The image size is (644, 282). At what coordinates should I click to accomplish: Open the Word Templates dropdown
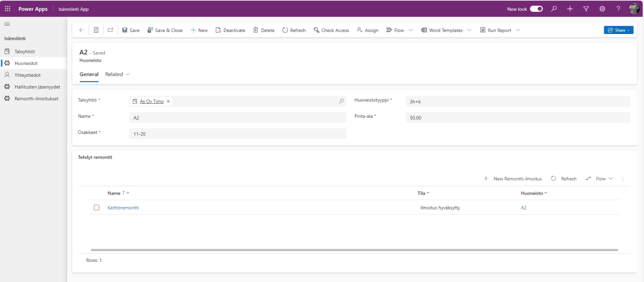(x=469, y=30)
